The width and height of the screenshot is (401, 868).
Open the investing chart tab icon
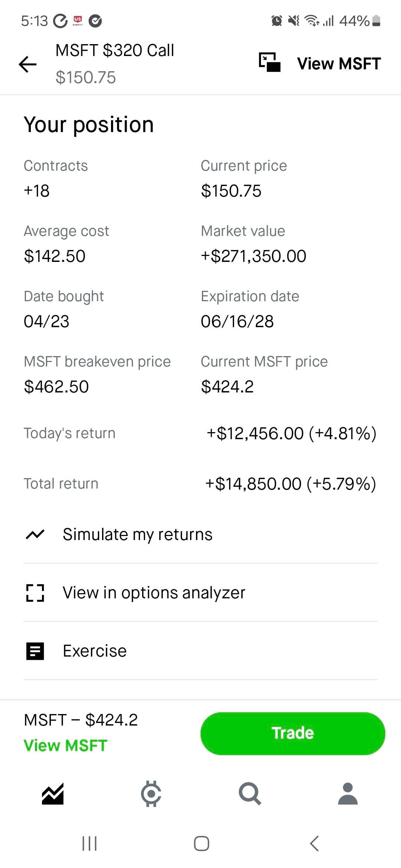point(53,794)
